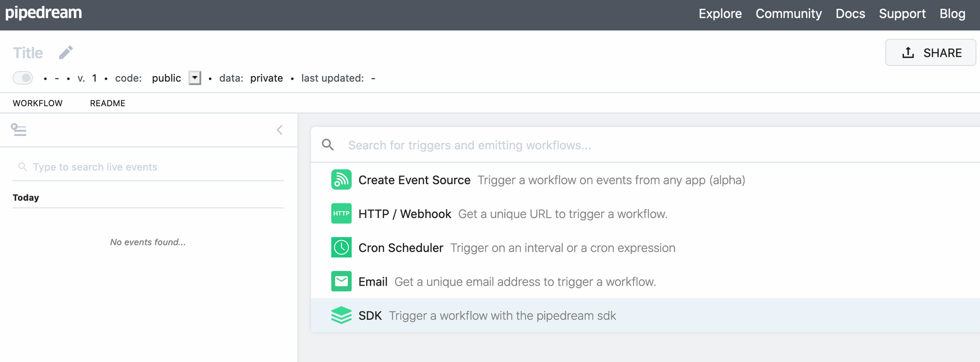Click the Email envelope icon

(341, 281)
